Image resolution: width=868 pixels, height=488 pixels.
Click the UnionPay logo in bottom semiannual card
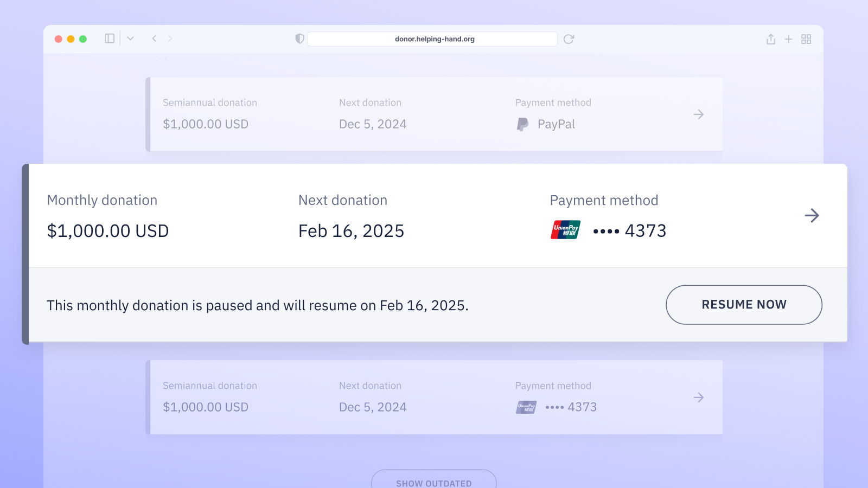click(x=526, y=407)
